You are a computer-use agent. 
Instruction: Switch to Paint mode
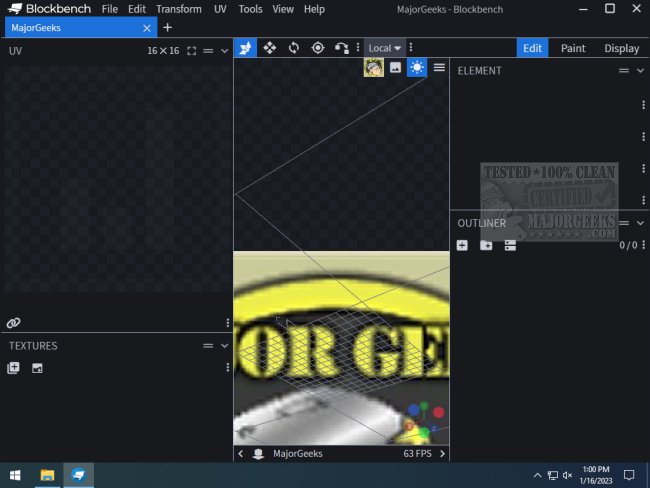[573, 48]
